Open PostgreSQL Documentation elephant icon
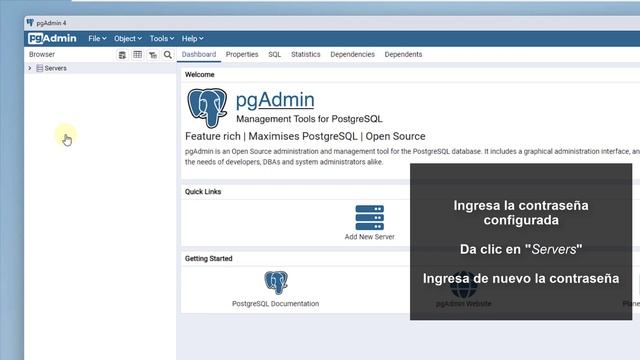 (x=276, y=282)
